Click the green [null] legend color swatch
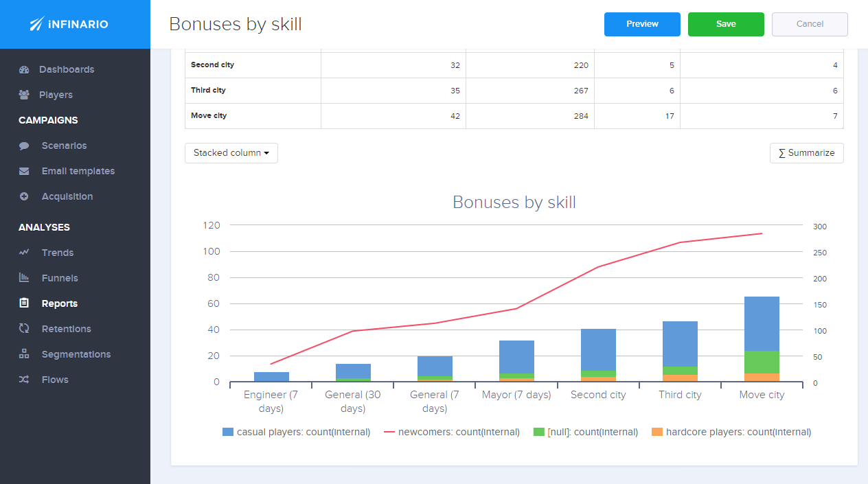The width and height of the screenshot is (868, 484). click(x=539, y=432)
